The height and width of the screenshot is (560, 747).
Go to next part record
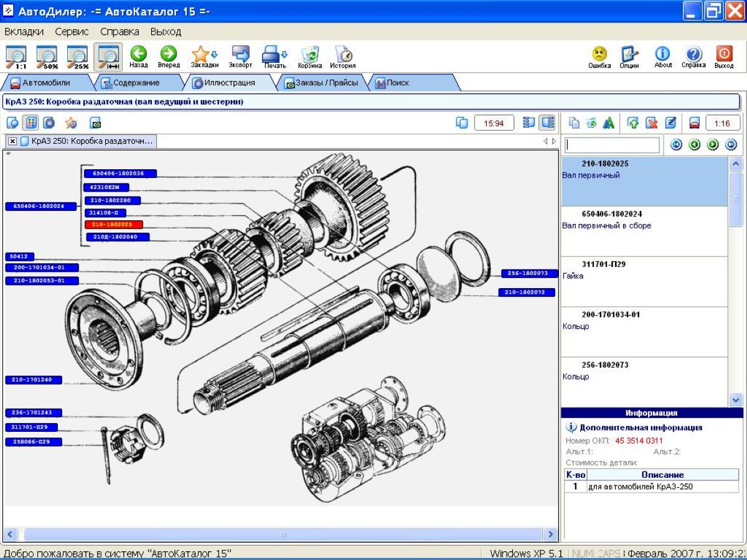point(713,145)
